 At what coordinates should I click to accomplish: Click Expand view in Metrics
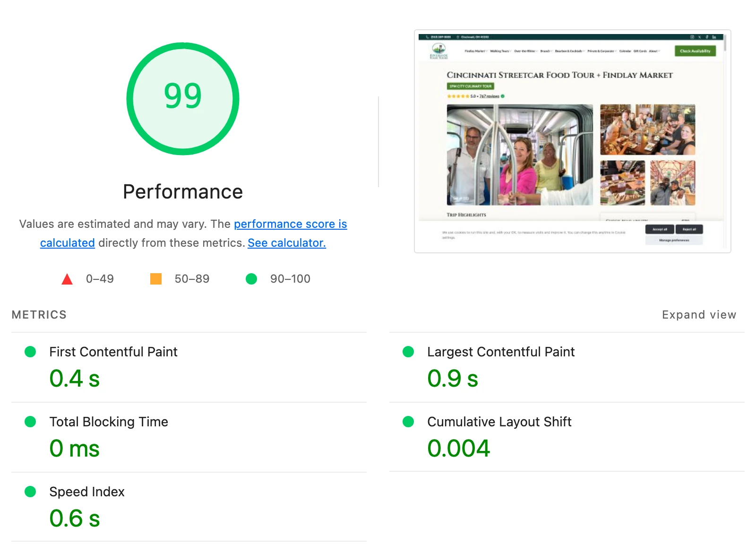(699, 315)
